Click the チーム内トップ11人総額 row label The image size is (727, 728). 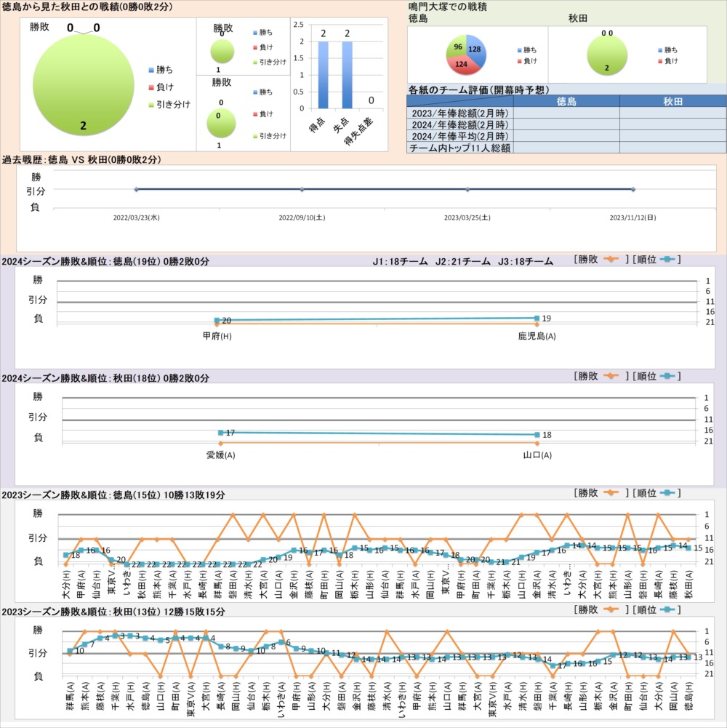click(x=459, y=148)
